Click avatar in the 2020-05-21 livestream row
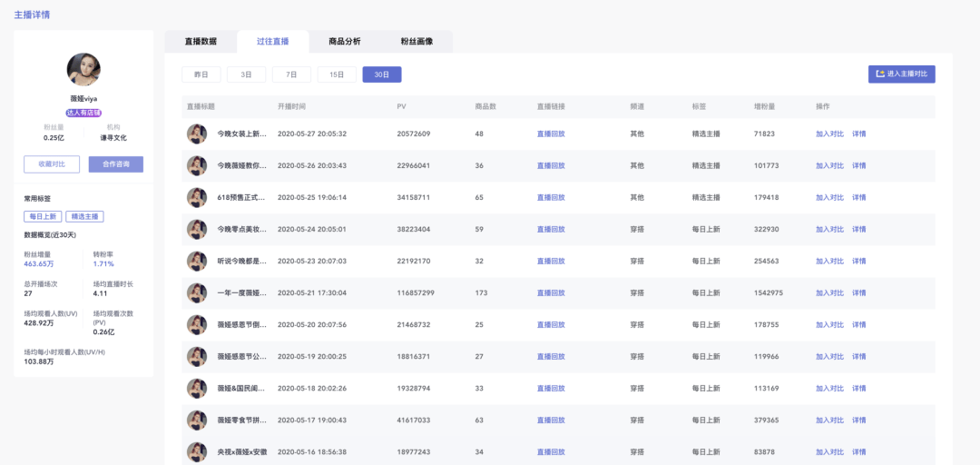This screenshot has width=980, height=465. pos(197,292)
